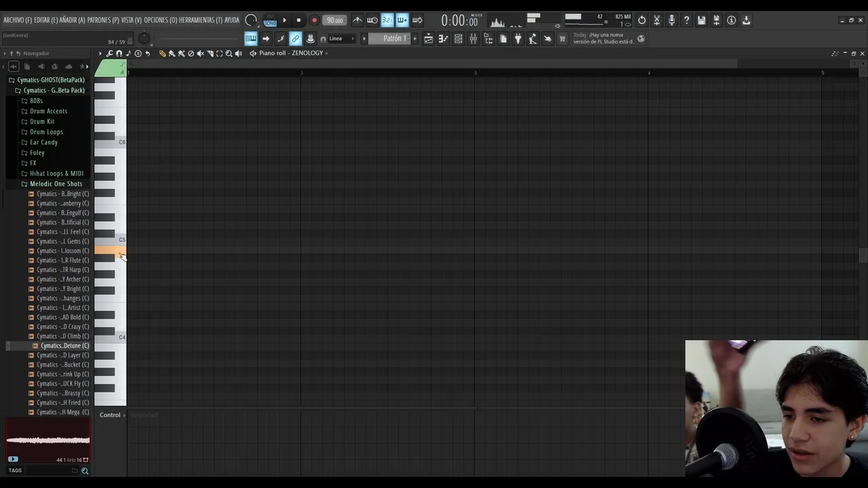
Task: Click the piano roll vertical scrollbar
Action: [x=863, y=256]
